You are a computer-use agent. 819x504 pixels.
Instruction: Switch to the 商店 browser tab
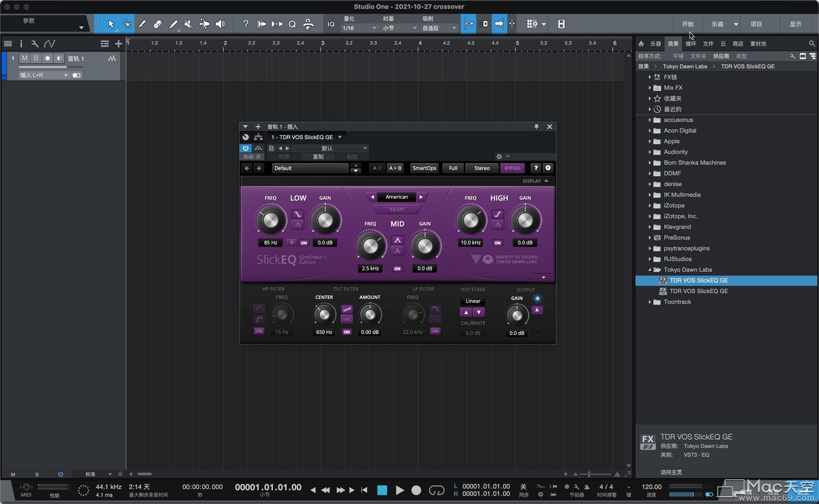(738, 44)
